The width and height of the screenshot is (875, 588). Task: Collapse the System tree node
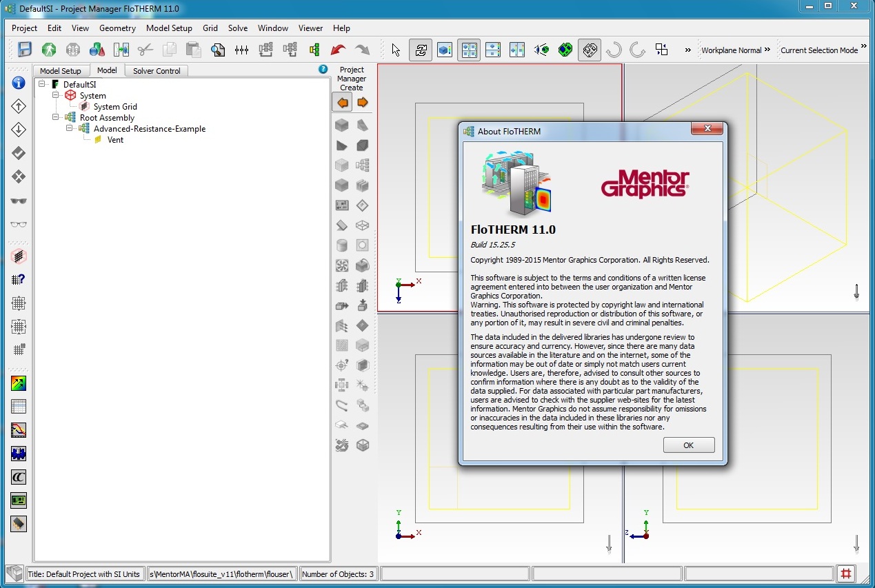coord(57,95)
